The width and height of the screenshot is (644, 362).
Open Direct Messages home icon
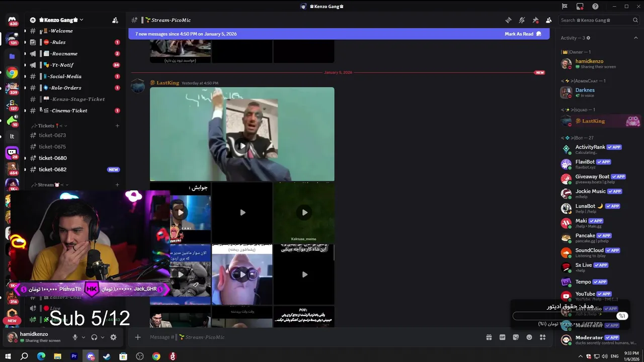click(x=12, y=21)
